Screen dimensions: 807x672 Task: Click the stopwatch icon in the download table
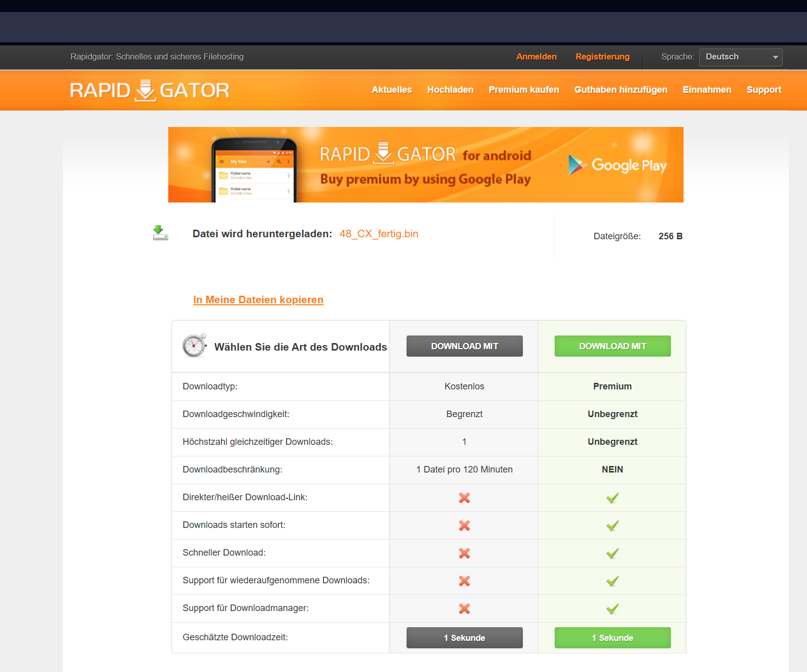(194, 346)
